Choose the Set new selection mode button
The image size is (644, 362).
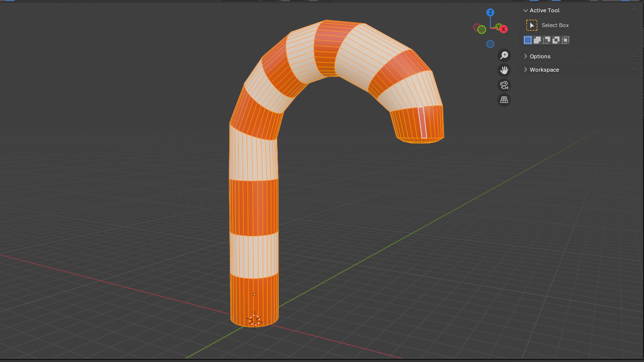click(528, 40)
